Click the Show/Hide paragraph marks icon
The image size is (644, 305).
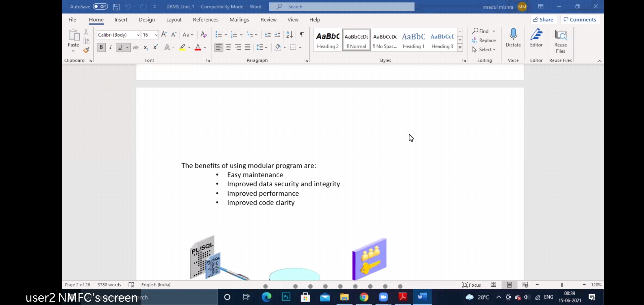coord(302,34)
